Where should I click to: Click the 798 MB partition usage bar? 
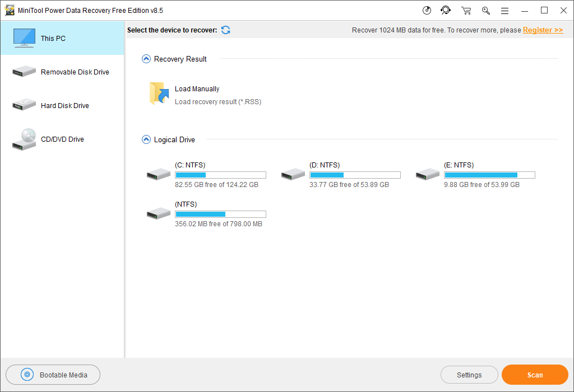(220, 214)
